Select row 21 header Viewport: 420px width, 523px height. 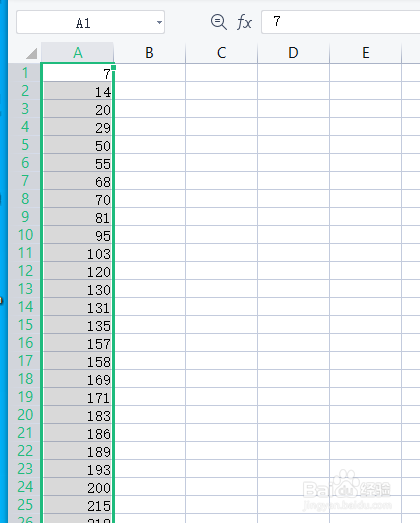25,433
